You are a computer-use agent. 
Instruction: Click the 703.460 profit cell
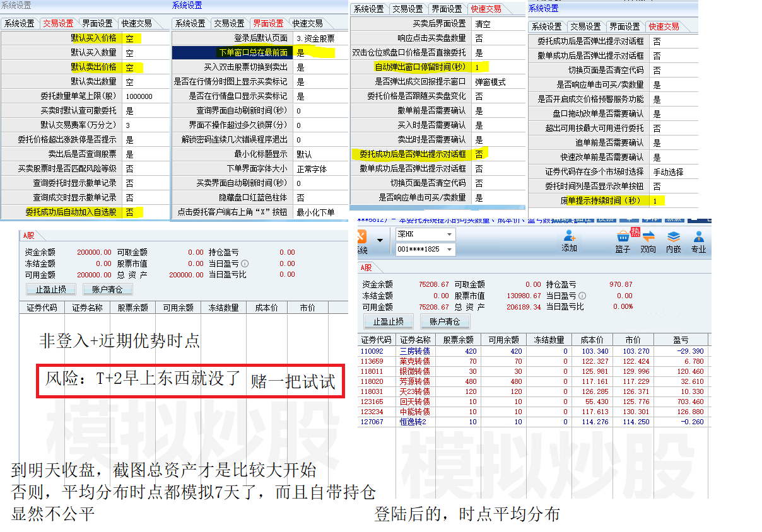pos(689,402)
